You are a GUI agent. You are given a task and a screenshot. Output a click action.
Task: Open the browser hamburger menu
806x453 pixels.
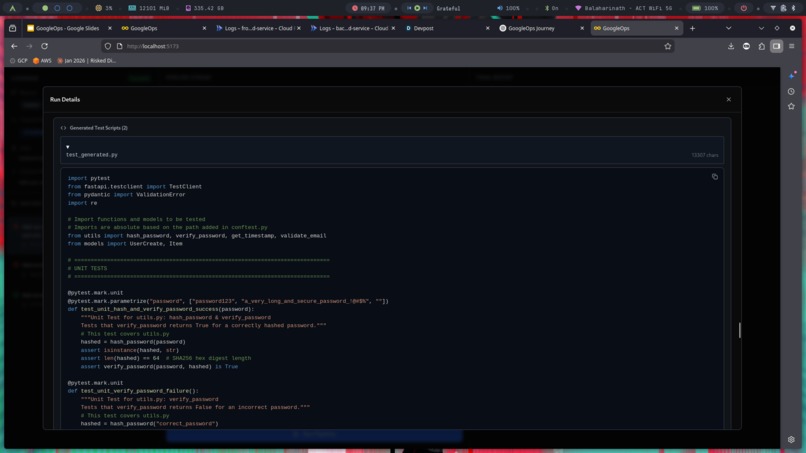click(x=792, y=46)
